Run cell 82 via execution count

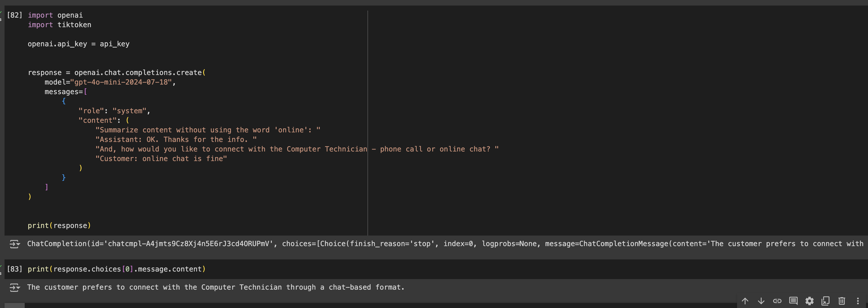tap(15, 15)
